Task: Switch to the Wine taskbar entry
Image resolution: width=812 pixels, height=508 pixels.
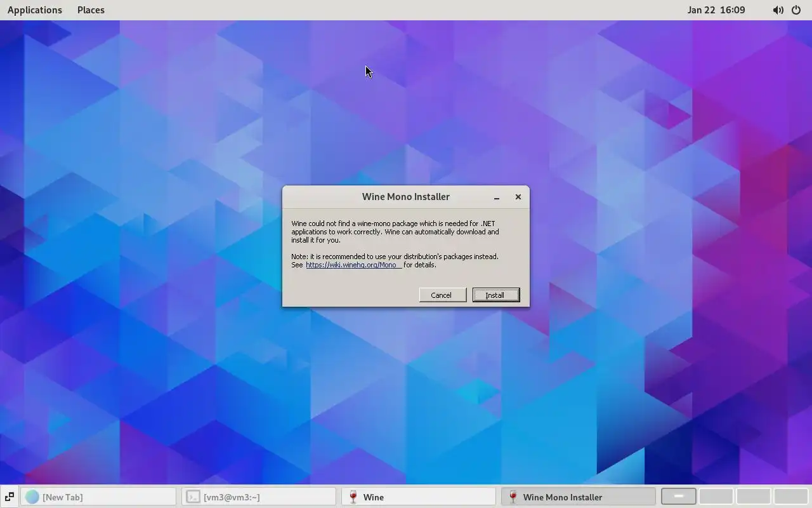Action: pos(419,497)
